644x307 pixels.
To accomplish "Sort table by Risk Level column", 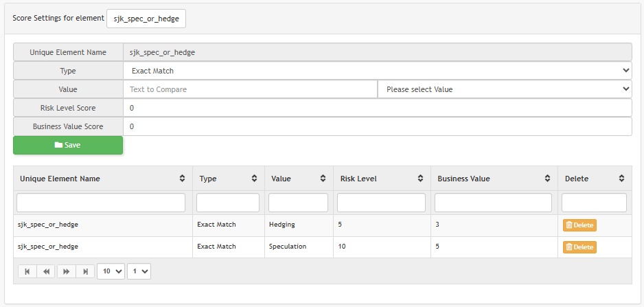I will pos(420,179).
